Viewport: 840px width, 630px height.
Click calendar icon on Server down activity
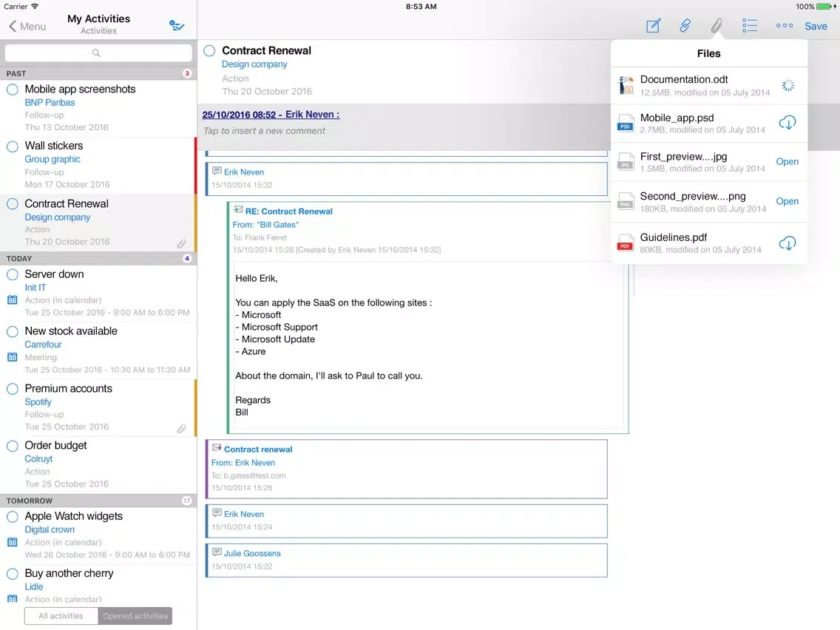coord(12,300)
